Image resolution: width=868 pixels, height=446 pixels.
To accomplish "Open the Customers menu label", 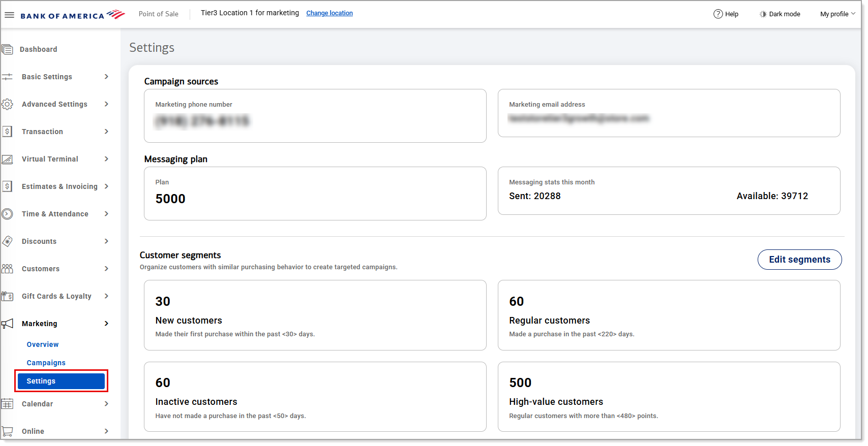I will [41, 269].
